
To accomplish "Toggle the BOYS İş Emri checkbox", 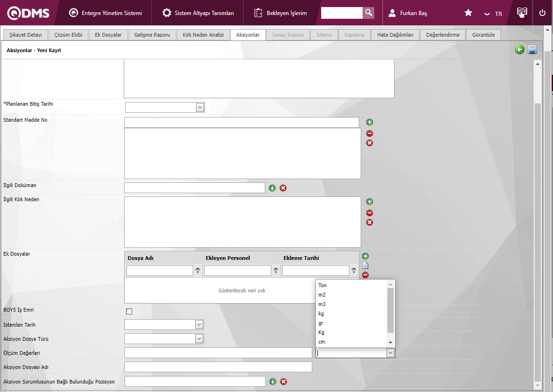I will (129, 311).
